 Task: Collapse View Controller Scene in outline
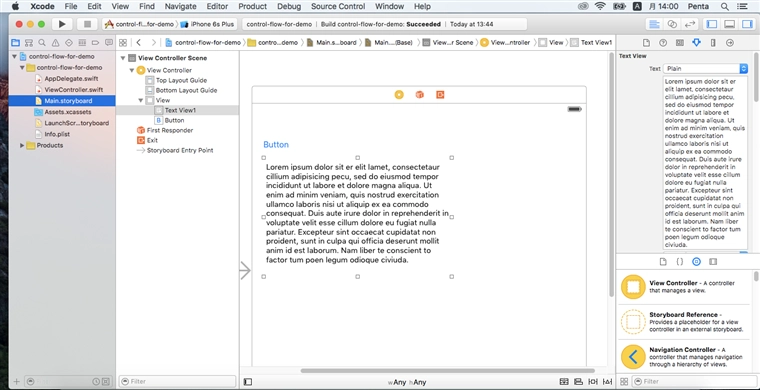point(123,58)
